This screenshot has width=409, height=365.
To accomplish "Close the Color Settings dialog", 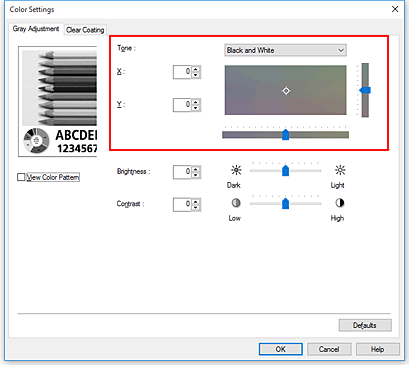I will (395, 9).
